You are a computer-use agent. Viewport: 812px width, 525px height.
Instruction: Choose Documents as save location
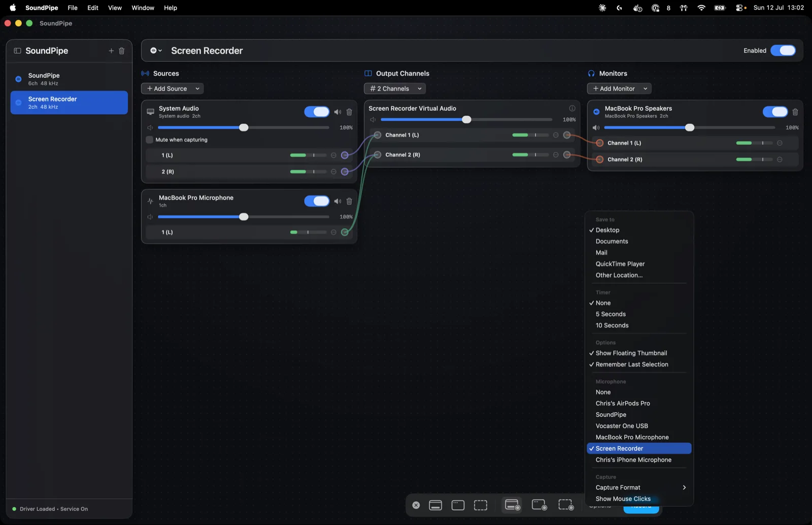[x=612, y=241]
